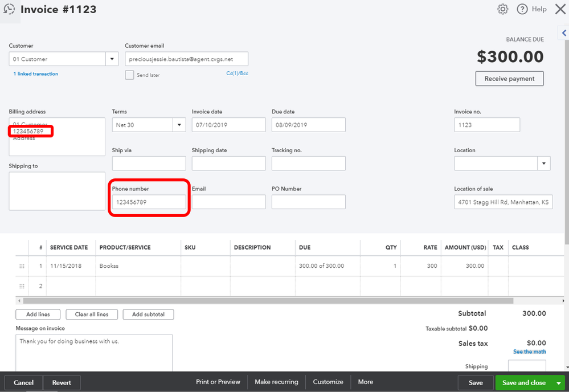
Task: Click the Email custom field
Action: [x=228, y=202]
